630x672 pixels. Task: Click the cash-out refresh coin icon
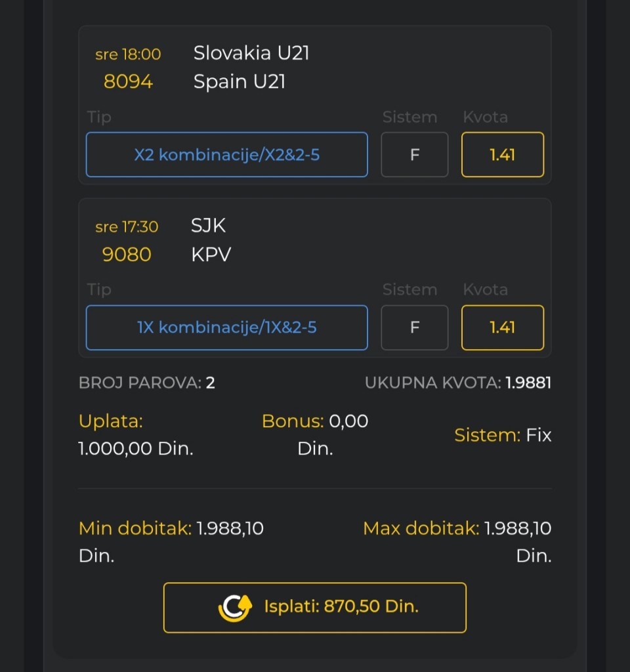235,607
